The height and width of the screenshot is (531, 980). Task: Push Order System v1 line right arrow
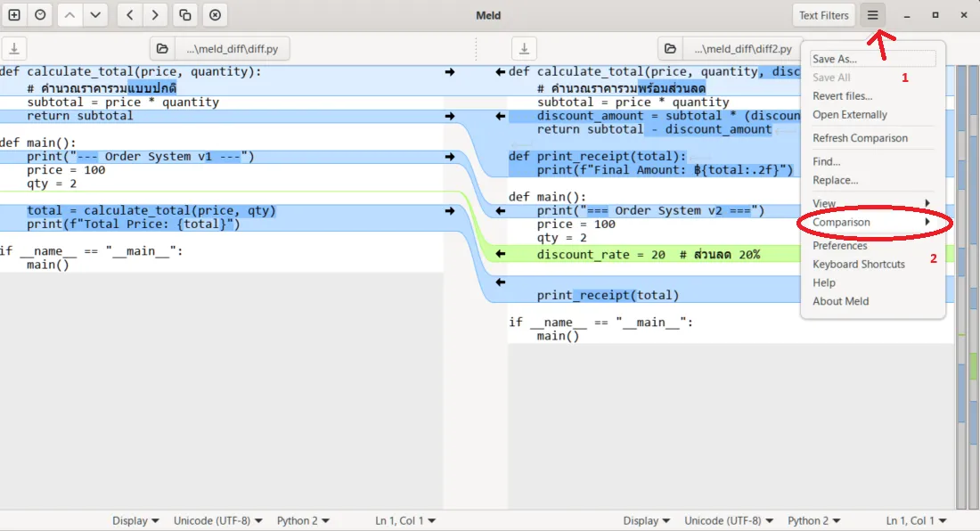[x=450, y=157]
